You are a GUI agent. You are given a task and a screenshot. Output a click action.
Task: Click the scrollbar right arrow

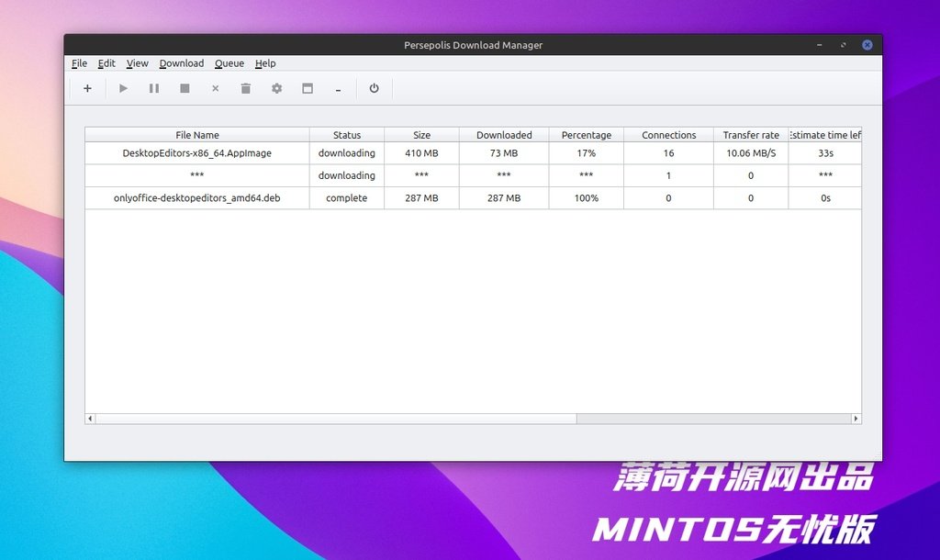coord(856,419)
